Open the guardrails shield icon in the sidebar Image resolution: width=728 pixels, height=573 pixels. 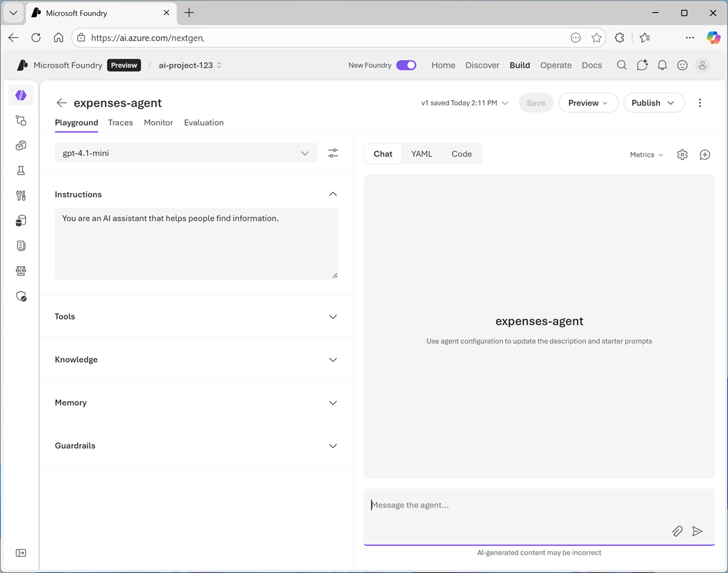(21, 296)
